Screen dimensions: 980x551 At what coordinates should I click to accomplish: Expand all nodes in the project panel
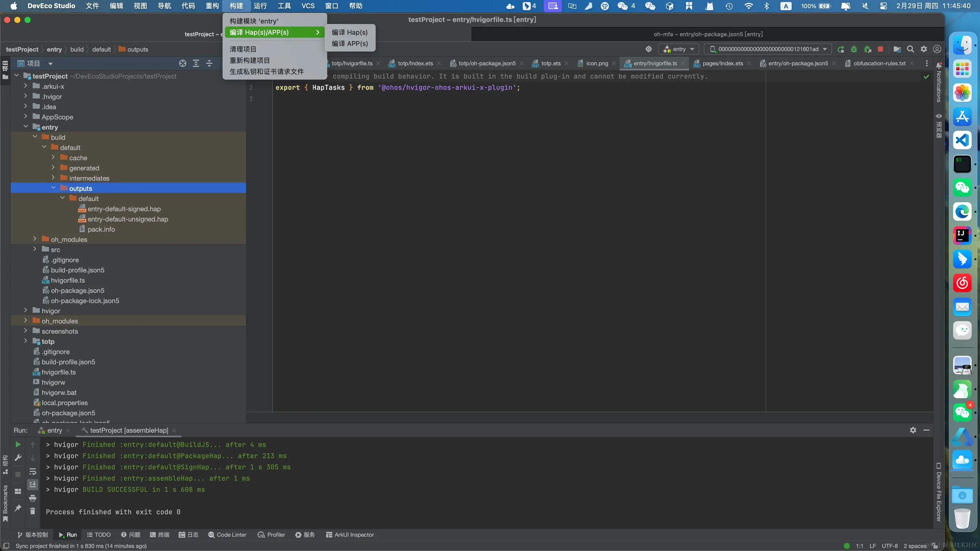(196, 63)
